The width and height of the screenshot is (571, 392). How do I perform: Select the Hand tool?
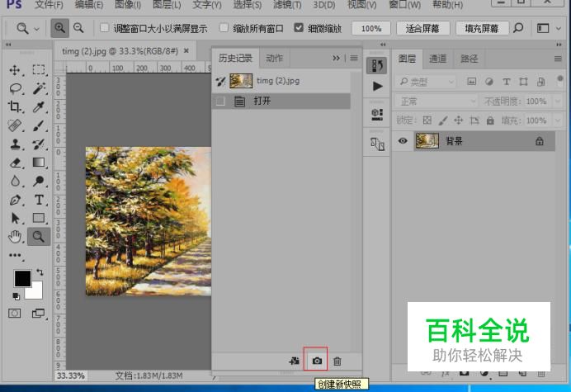tap(15, 237)
